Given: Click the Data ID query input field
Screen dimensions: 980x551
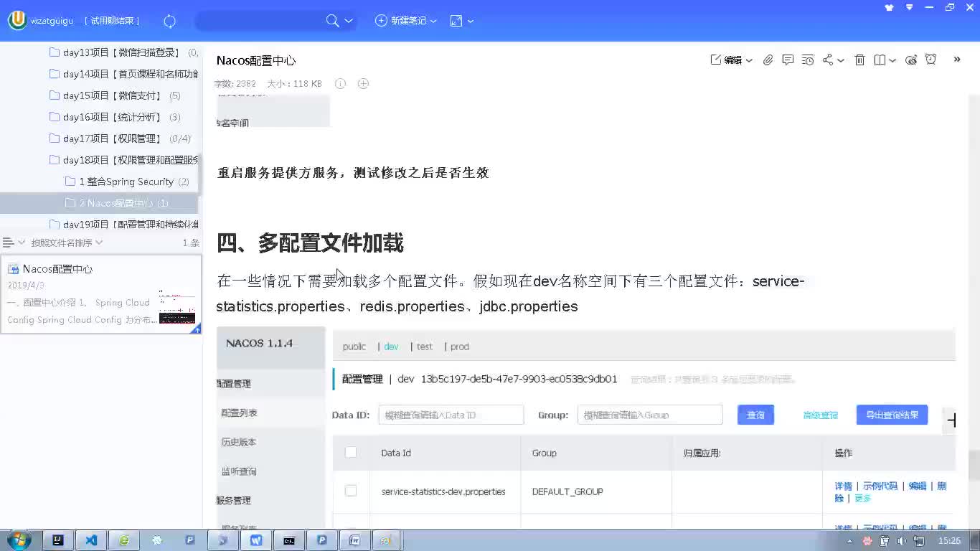Looking at the screenshot, I should click(x=451, y=415).
